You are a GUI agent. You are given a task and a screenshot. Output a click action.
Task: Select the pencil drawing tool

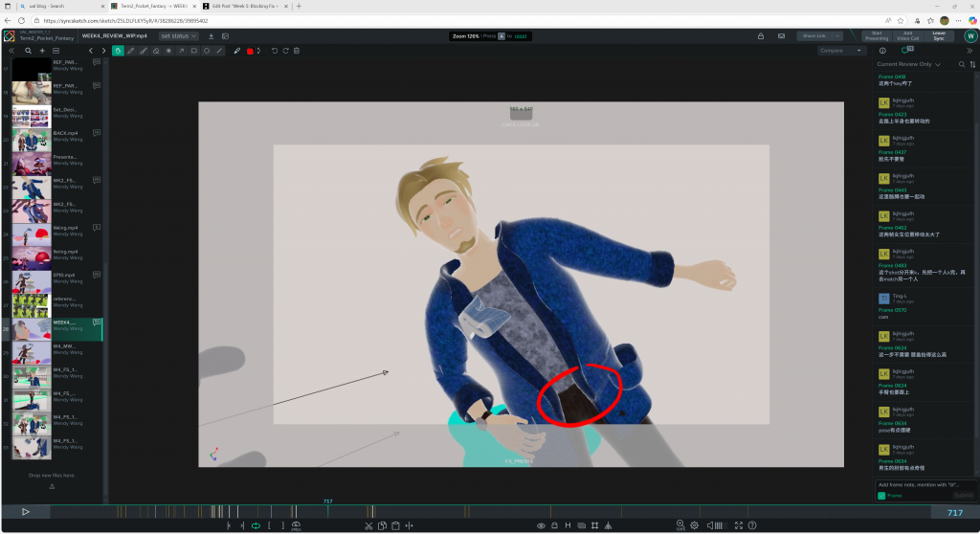click(131, 51)
